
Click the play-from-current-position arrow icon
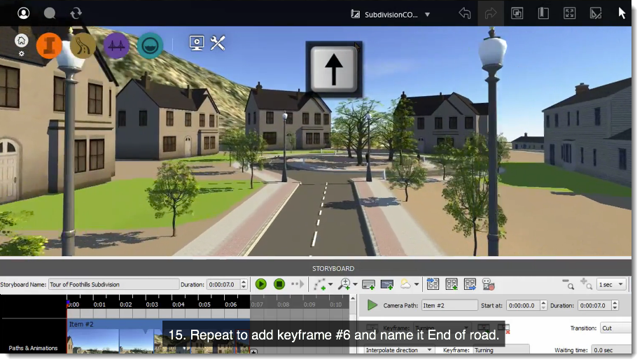click(298, 284)
